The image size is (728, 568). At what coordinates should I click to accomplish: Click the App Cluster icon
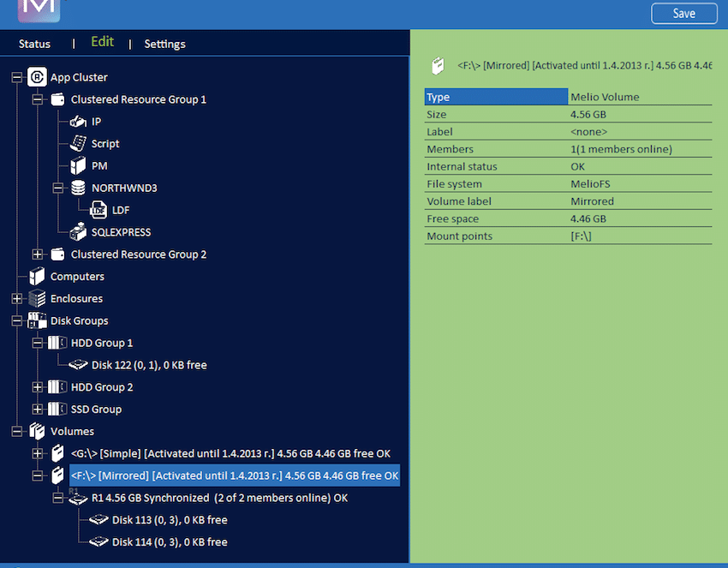[x=37, y=77]
